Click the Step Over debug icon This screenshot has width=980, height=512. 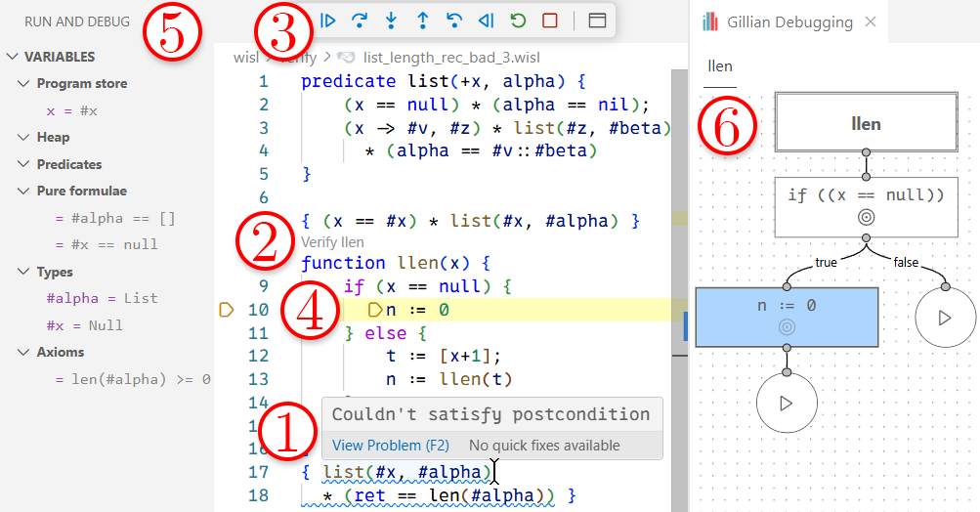[360, 20]
